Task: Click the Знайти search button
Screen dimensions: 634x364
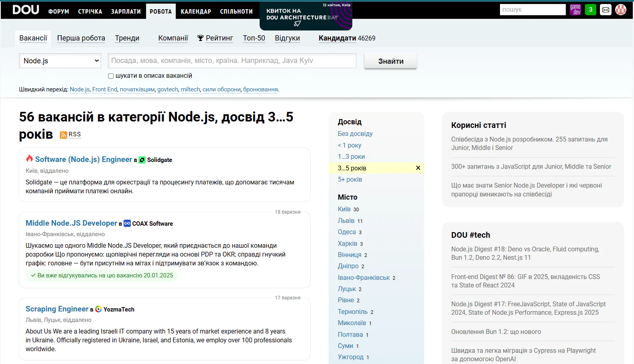Action: pos(391,61)
